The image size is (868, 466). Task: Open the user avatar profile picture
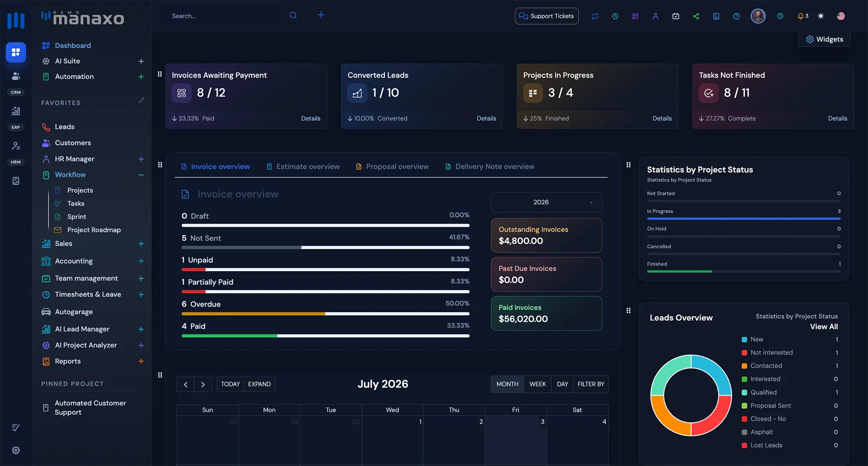[x=758, y=16]
